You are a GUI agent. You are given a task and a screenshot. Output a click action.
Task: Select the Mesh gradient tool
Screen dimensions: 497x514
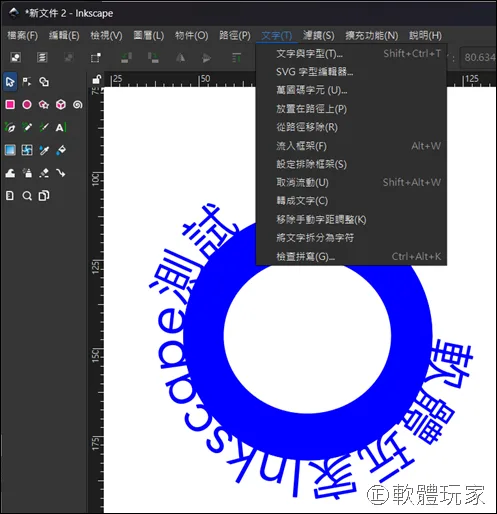(27, 150)
